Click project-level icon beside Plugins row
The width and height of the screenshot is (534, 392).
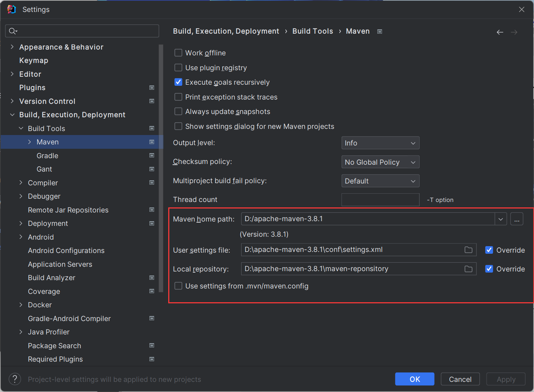point(152,88)
